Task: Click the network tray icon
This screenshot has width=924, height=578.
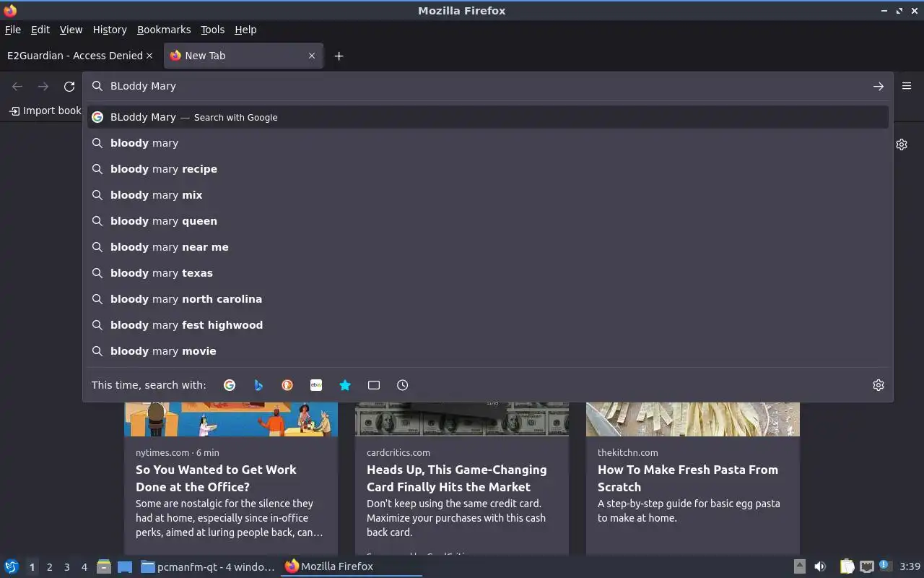Action: [x=867, y=566]
